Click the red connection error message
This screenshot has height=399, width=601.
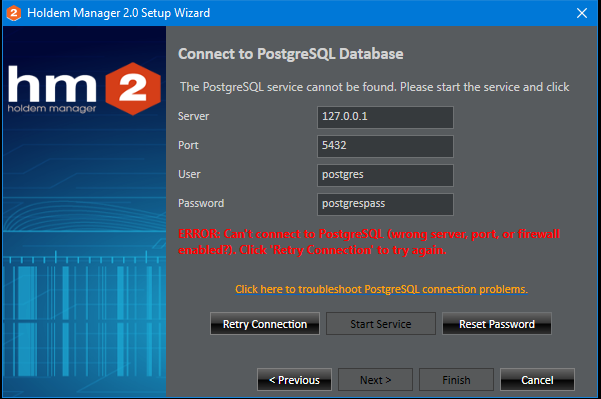tap(369, 242)
